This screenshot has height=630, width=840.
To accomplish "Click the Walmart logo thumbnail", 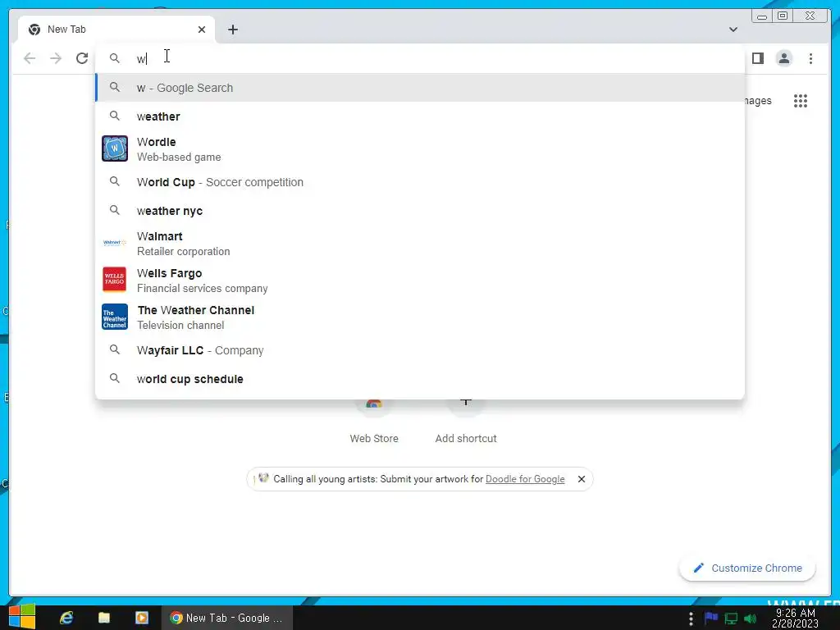I will click(115, 243).
